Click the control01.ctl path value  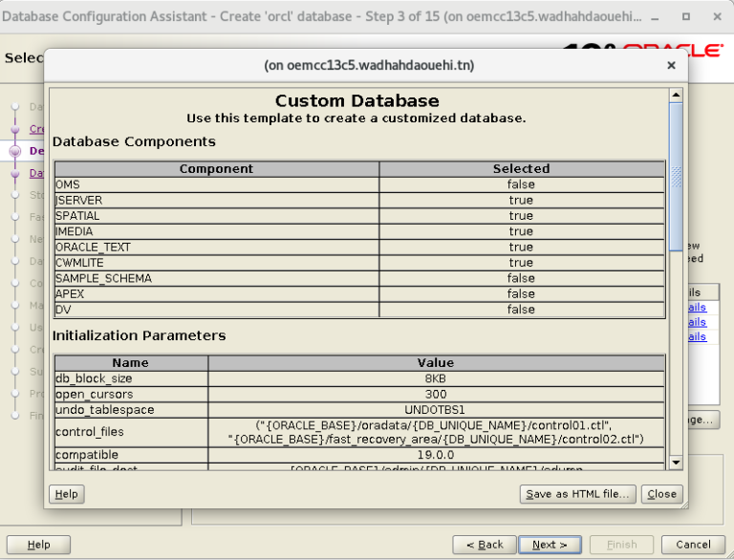(x=436, y=432)
